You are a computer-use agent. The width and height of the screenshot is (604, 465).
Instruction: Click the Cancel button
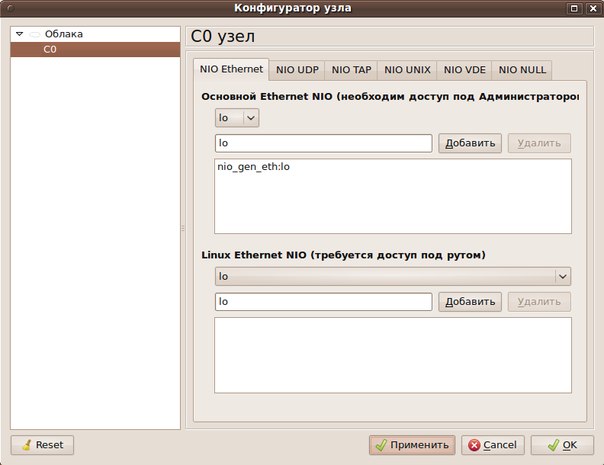tap(493, 445)
